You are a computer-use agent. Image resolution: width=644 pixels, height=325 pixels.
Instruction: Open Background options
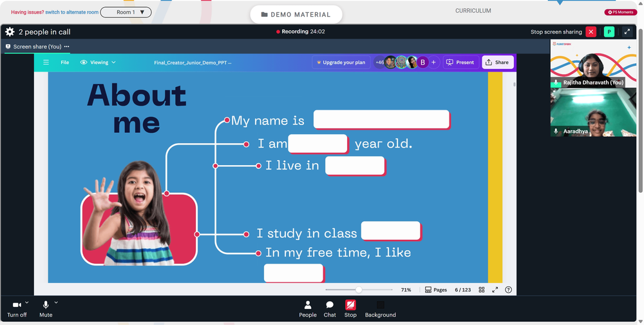pos(381,308)
